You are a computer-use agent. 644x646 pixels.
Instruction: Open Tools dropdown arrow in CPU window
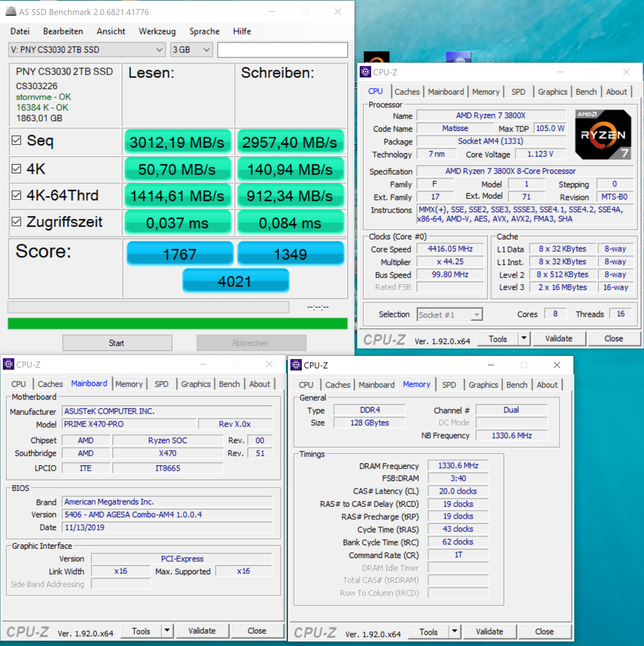(524, 338)
